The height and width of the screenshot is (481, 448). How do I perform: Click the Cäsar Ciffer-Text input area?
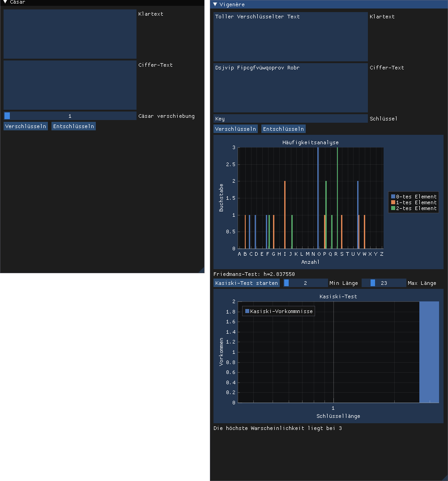pos(70,85)
